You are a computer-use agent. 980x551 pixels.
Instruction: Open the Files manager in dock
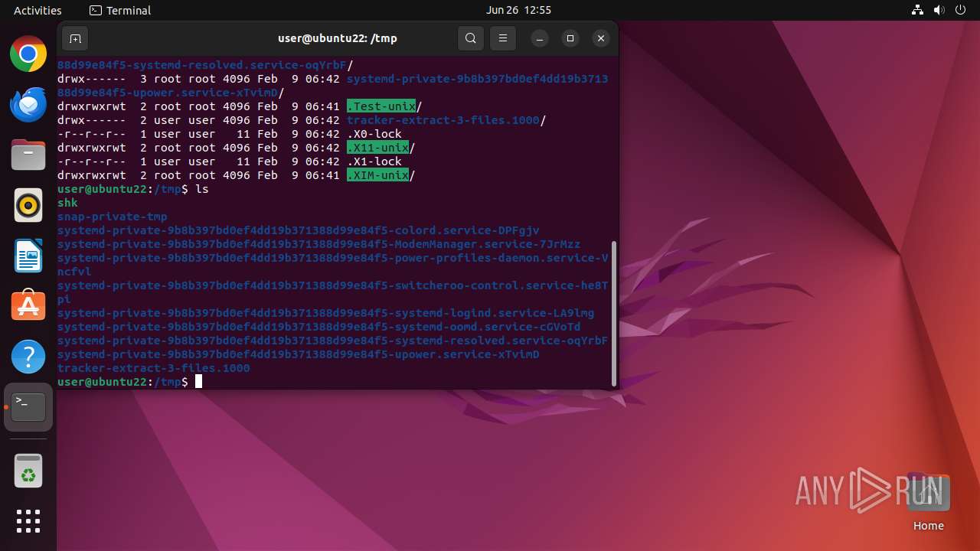tap(28, 155)
